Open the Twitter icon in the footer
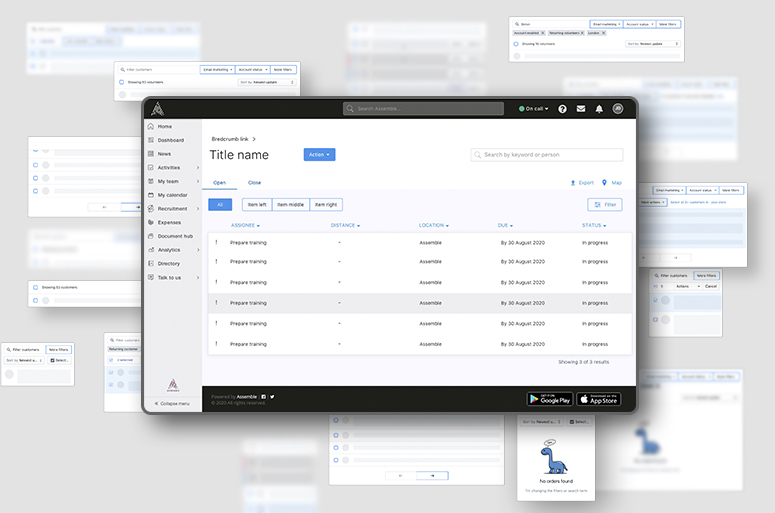The height and width of the screenshot is (513, 775). pos(272,397)
